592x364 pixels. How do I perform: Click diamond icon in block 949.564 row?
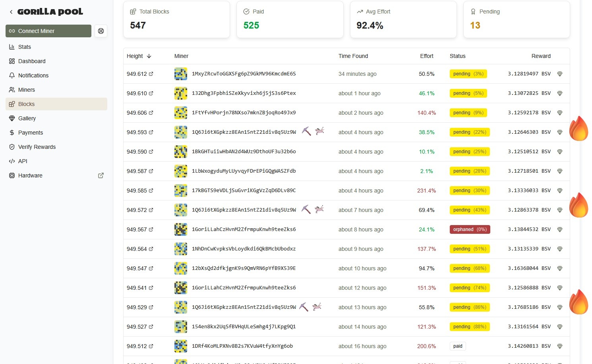pyautogui.click(x=560, y=249)
